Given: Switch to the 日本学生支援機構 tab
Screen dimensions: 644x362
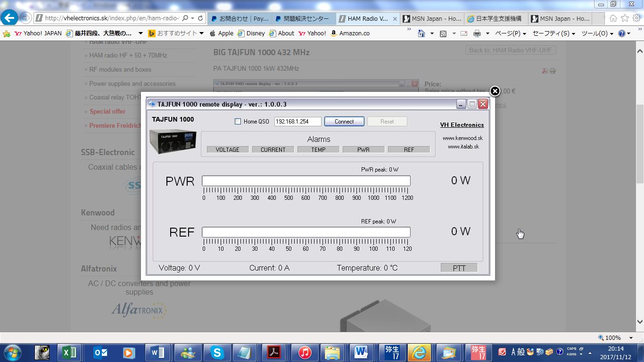Looking at the screenshot, I should 495,19.
